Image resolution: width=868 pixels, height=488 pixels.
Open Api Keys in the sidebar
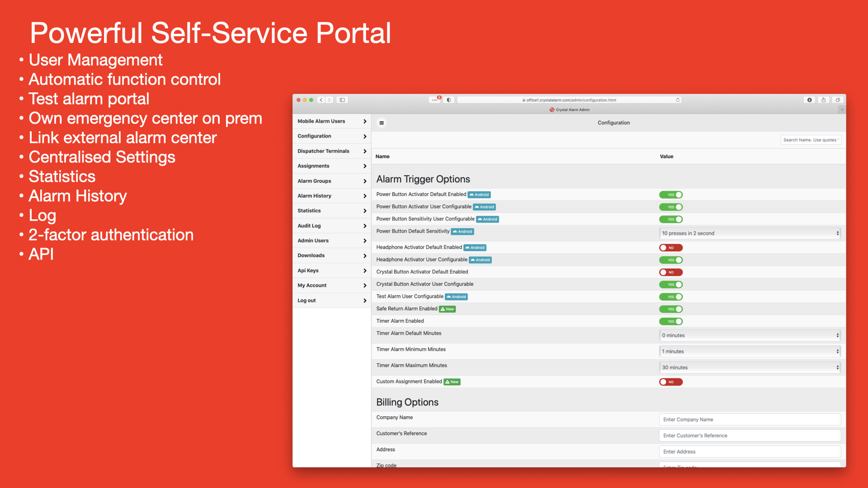[332, 270]
